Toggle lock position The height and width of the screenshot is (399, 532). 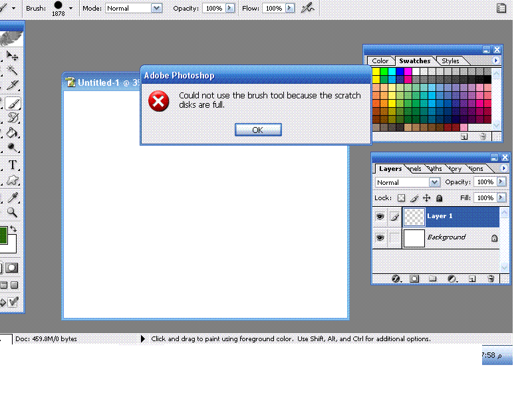(x=427, y=198)
